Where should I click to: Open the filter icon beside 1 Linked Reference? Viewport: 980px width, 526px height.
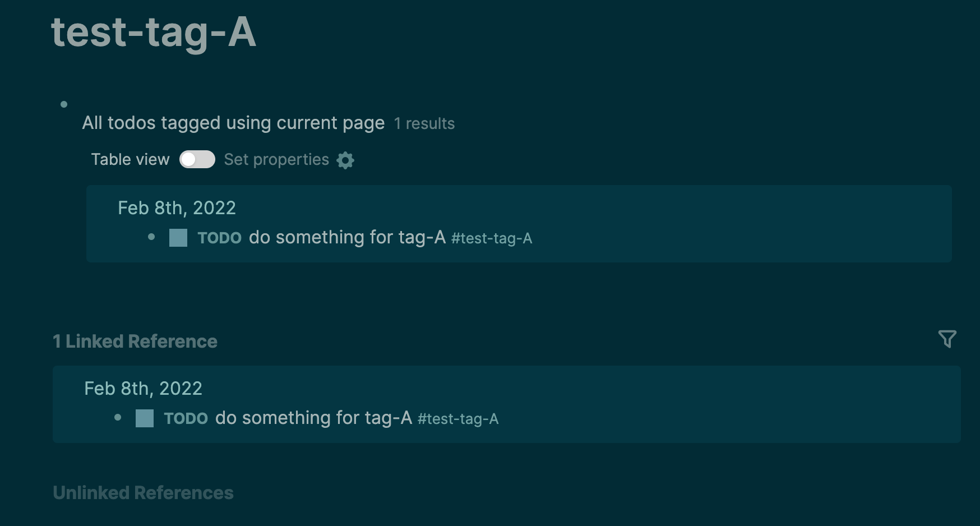point(947,339)
